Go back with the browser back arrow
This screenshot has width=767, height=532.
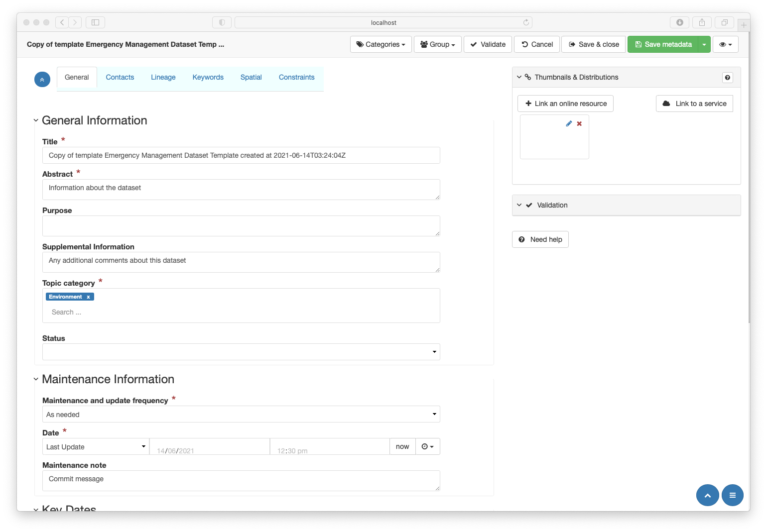[62, 22]
